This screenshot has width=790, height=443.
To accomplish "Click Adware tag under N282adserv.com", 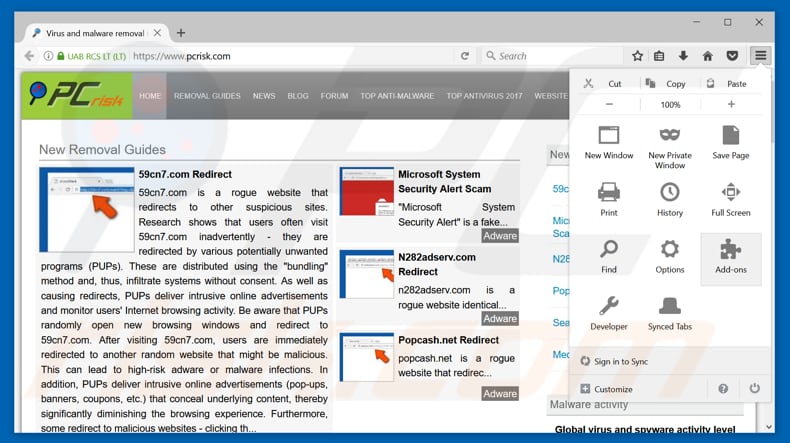I will (500, 319).
